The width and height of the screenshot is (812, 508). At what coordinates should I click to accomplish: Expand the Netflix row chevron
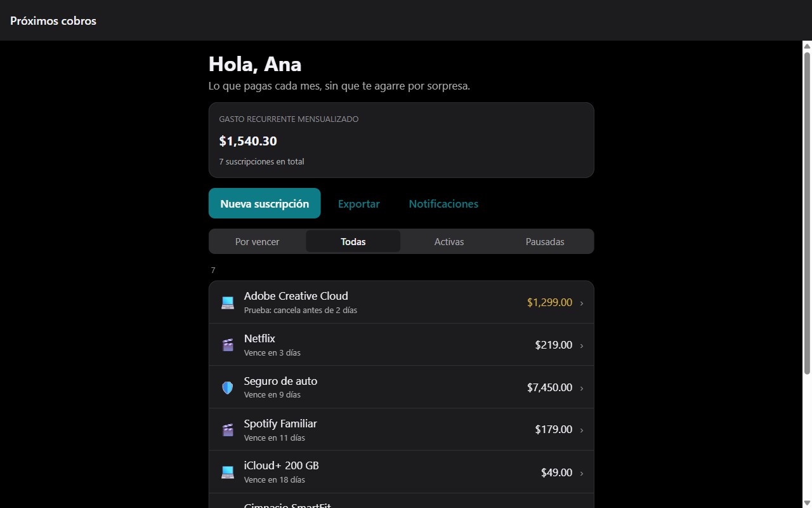coord(582,345)
